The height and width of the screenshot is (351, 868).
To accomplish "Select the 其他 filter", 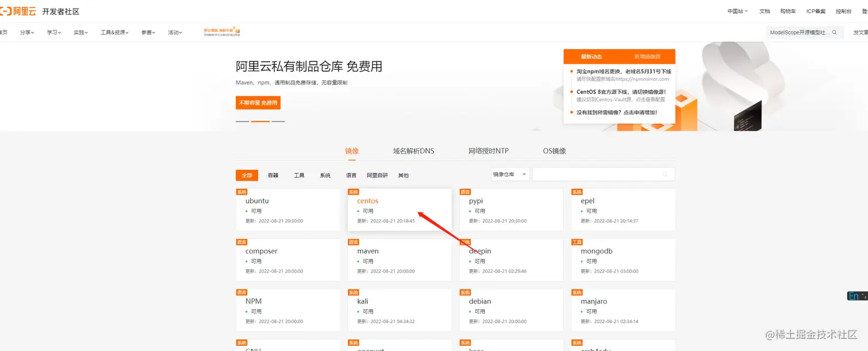I will pos(404,175).
